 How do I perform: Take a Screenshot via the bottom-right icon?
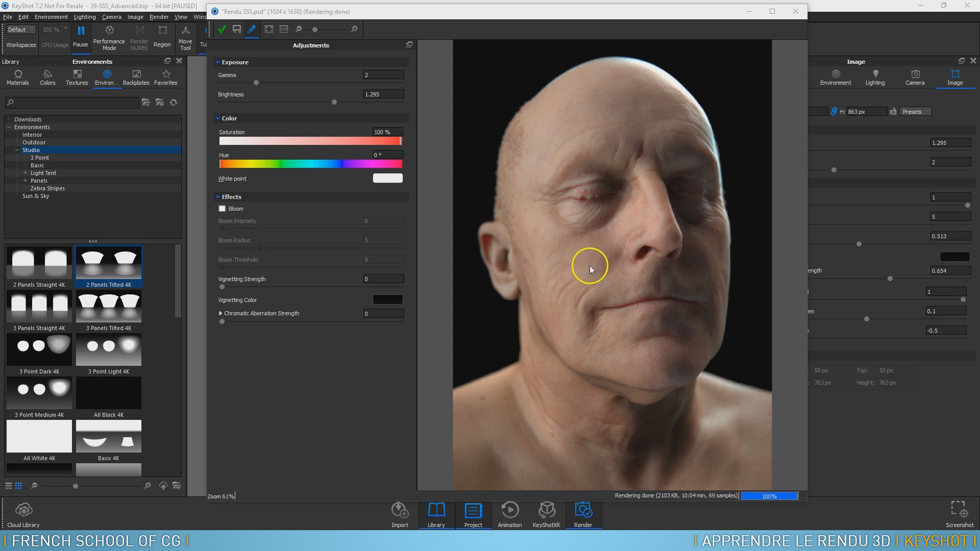(x=959, y=510)
